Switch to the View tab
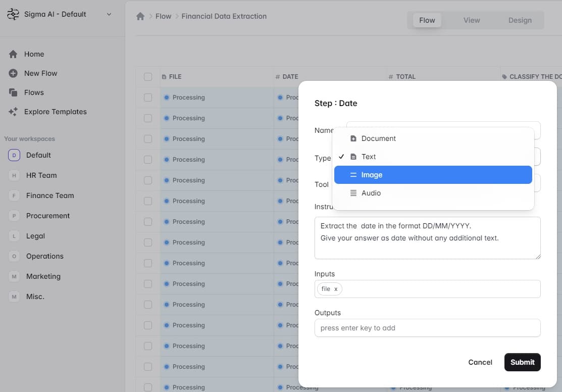562x392 pixels. coord(471,20)
